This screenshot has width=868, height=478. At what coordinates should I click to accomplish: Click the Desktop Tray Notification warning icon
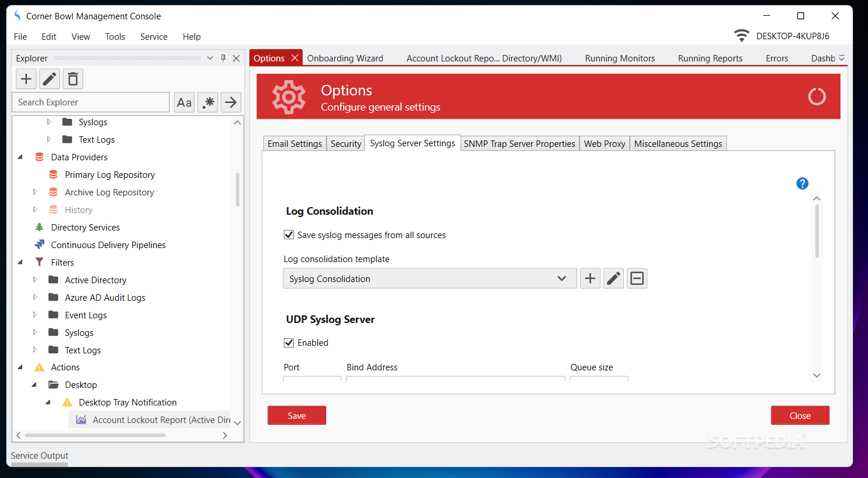(x=67, y=403)
